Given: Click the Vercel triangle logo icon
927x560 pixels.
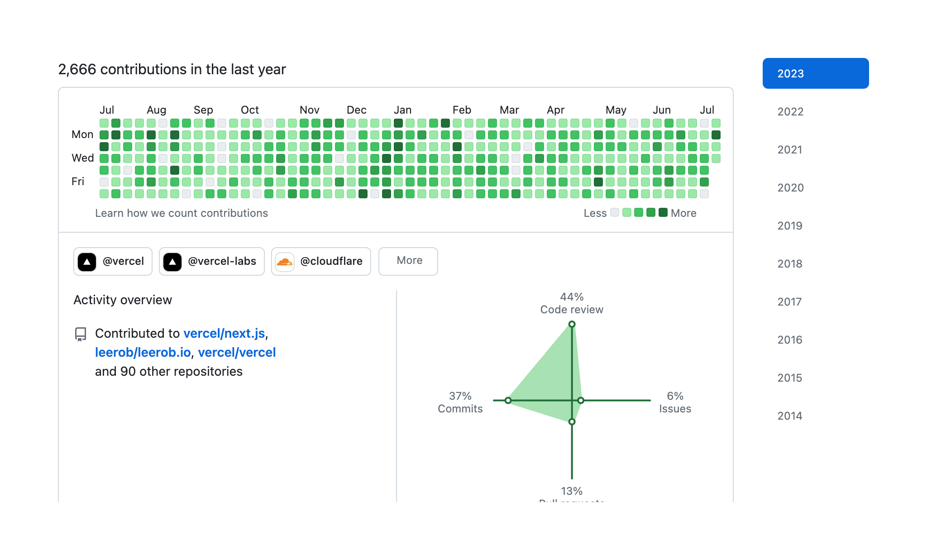Looking at the screenshot, I should [x=87, y=262].
